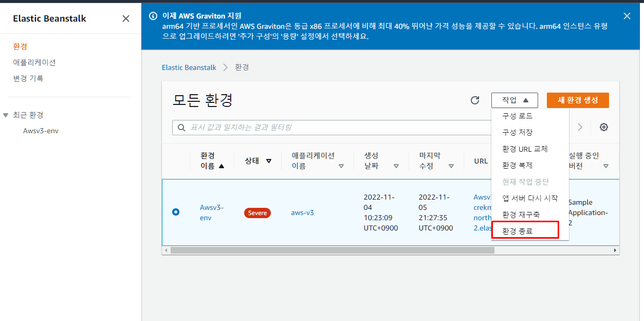Sort by 애플리케이션 이름 column
The height and width of the screenshot is (321, 644).
pyautogui.click(x=318, y=160)
